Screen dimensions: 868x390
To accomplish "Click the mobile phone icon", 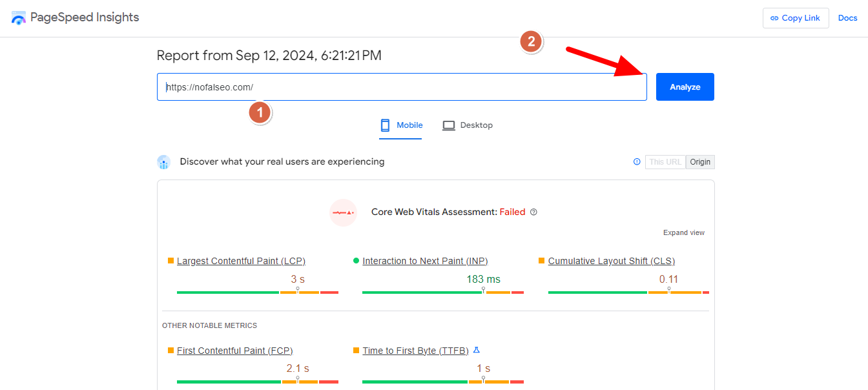I will 386,125.
